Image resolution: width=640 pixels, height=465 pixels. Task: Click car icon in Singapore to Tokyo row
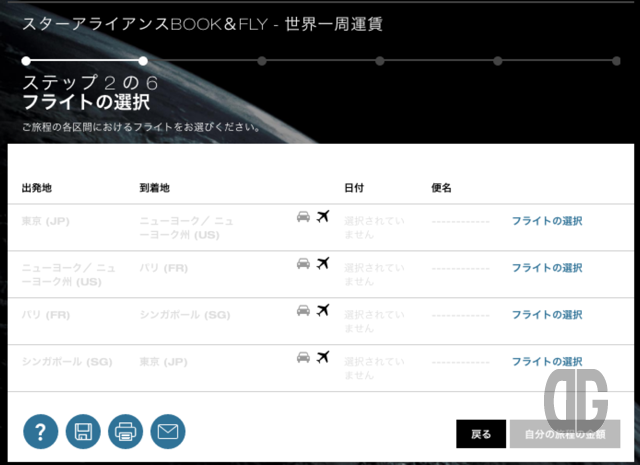[303, 357]
